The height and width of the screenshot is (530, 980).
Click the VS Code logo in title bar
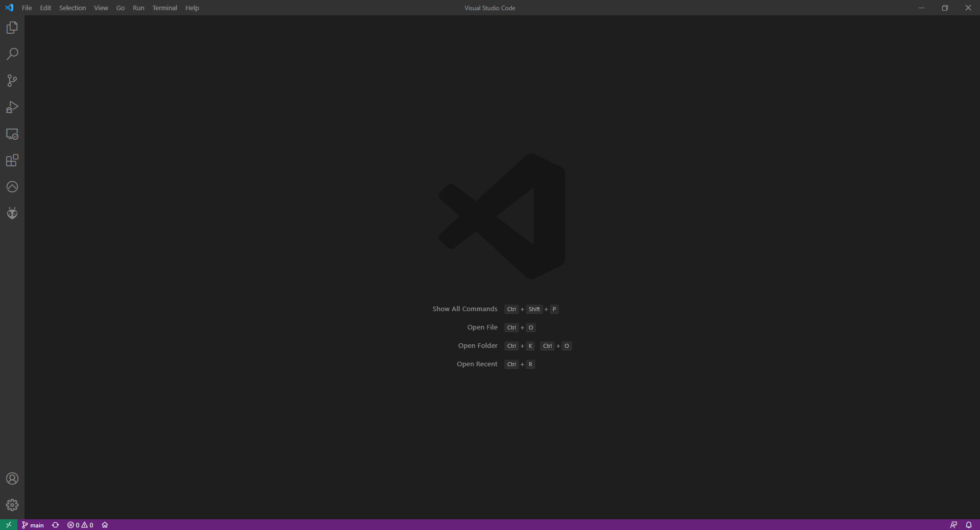tap(9, 8)
